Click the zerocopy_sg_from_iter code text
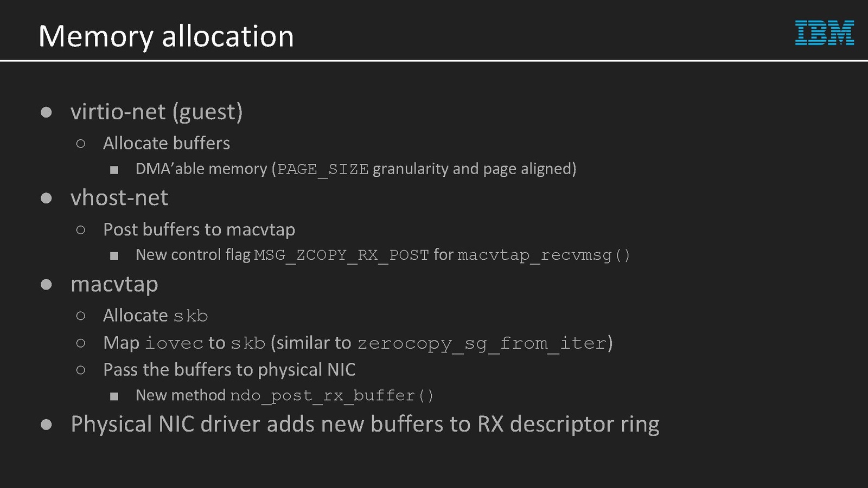 [x=482, y=343]
